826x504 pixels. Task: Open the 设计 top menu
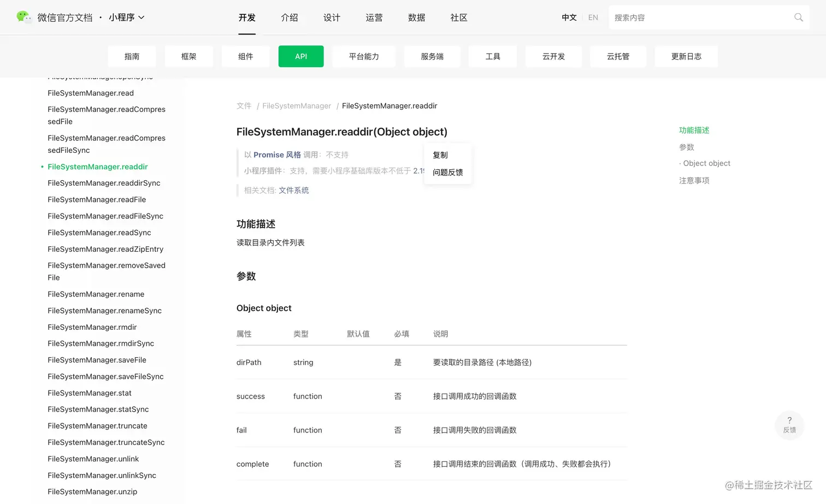coord(332,17)
